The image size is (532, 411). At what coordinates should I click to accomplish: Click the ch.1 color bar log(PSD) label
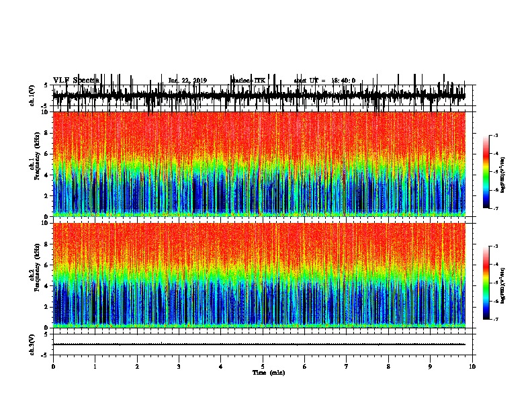click(x=502, y=175)
